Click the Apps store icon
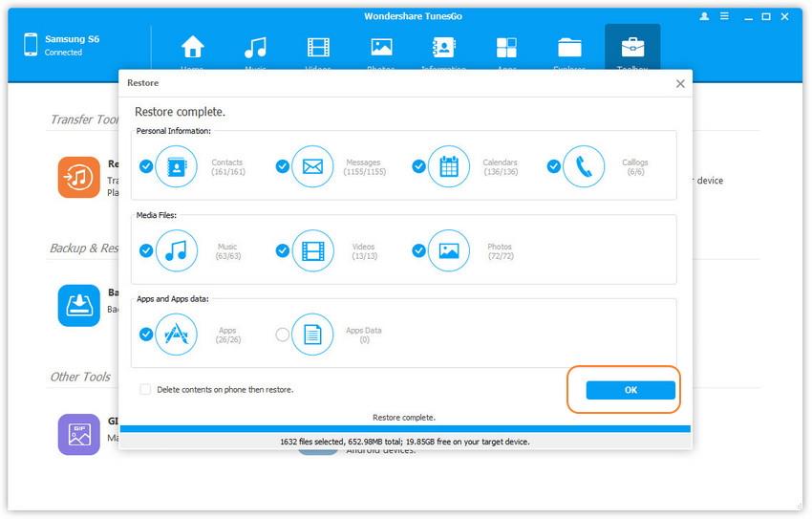The height and width of the screenshot is (519, 812). [x=176, y=335]
